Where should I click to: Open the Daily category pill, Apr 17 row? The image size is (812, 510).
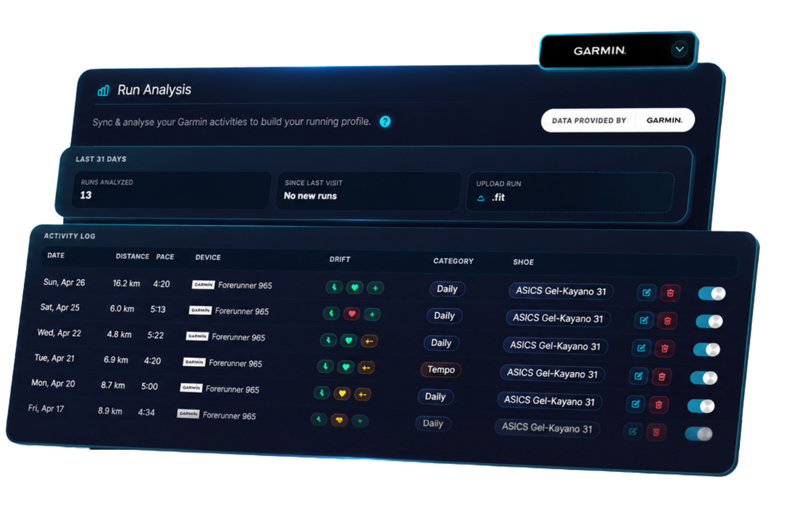[x=432, y=423]
